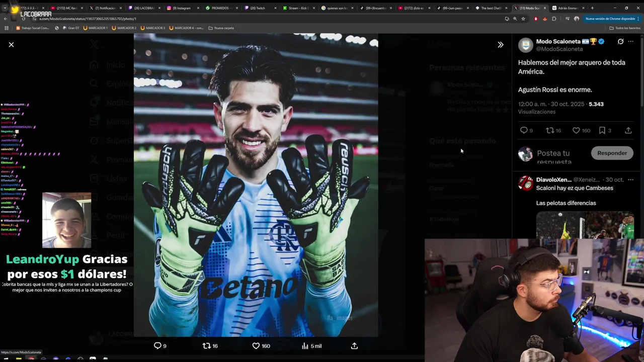
Task: Open DiavoloXen... reply author profile
Action: click(x=553, y=179)
